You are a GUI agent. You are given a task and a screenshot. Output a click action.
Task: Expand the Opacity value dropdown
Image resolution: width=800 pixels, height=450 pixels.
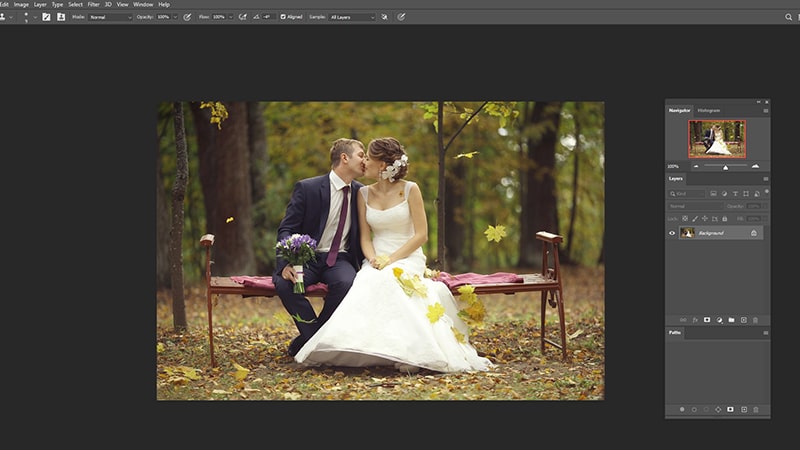(x=176, y=17)
